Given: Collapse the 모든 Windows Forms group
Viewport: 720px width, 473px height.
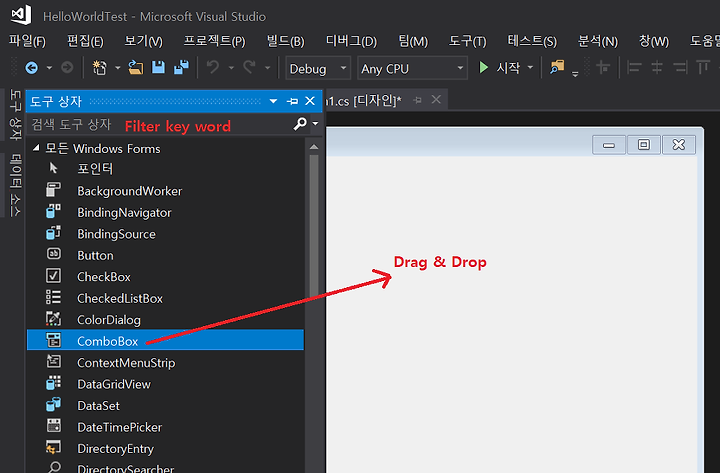Looking at the screenshot, I should pos(36,148).
